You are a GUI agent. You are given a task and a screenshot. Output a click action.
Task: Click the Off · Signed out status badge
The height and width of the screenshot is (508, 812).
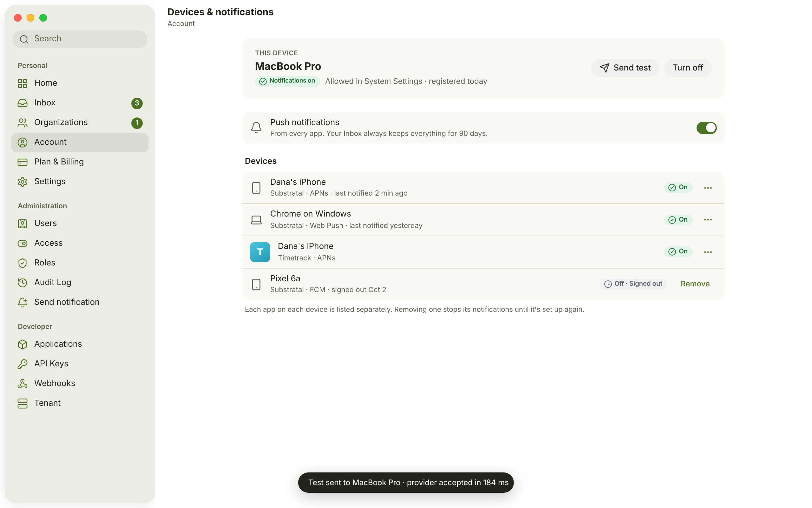tap(633, 284)
